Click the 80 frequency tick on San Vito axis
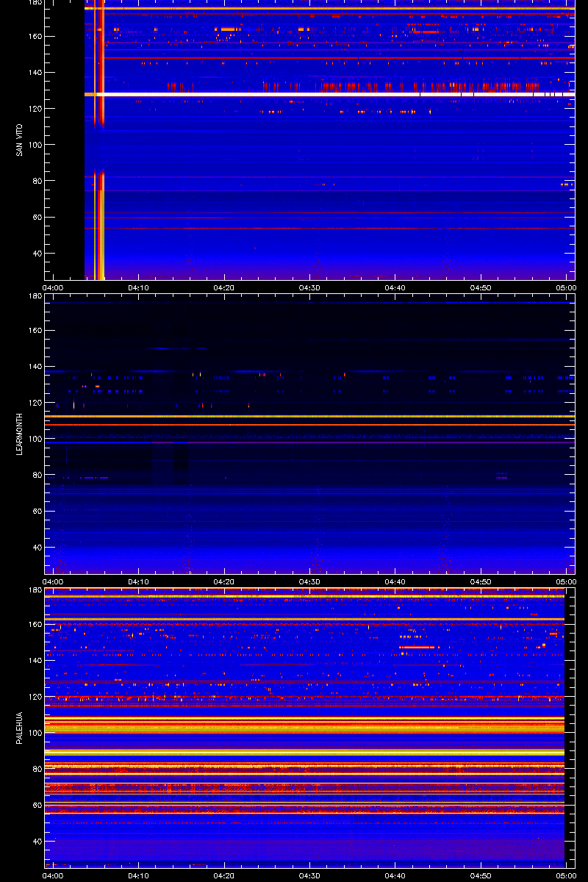 coord(37,181)
